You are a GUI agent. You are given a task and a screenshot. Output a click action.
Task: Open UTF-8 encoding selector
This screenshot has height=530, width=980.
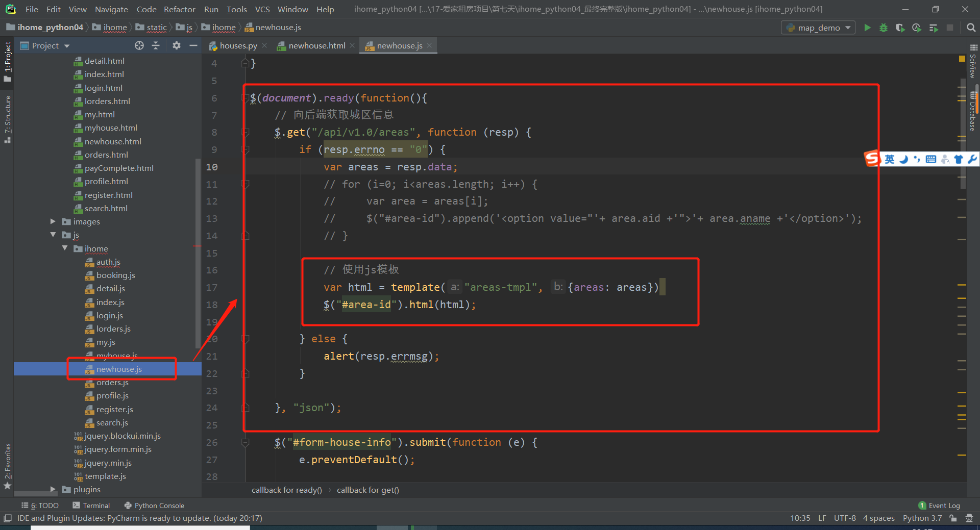tap(845, 518)
